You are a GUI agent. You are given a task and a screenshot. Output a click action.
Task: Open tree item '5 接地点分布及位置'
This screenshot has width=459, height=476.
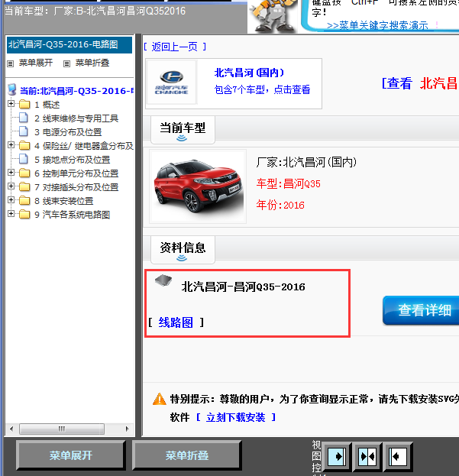pos(73,160)
